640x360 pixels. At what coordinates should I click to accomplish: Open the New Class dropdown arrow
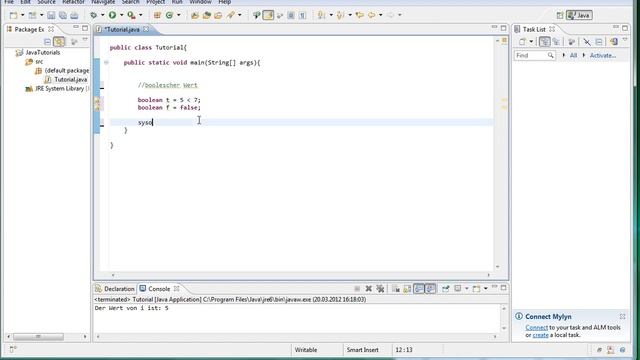coord(178,16)
